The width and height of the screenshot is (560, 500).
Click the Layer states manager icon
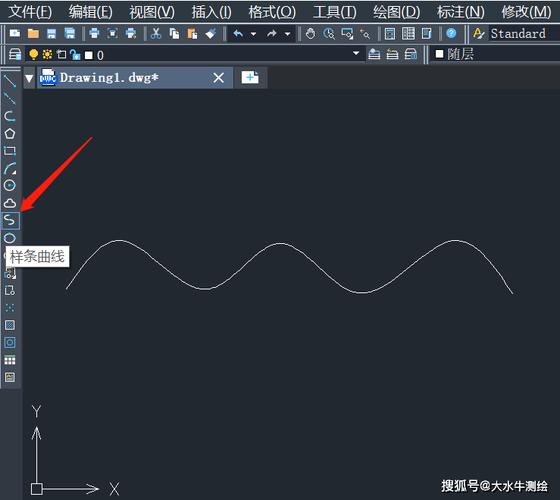[x=410, y=54]
